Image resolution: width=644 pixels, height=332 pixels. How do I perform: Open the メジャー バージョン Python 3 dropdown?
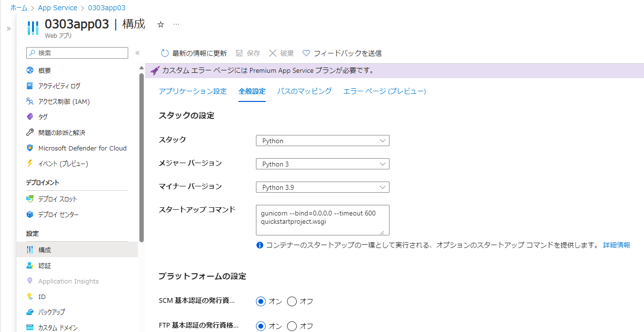pyautogui.click(x=322, y=164)
